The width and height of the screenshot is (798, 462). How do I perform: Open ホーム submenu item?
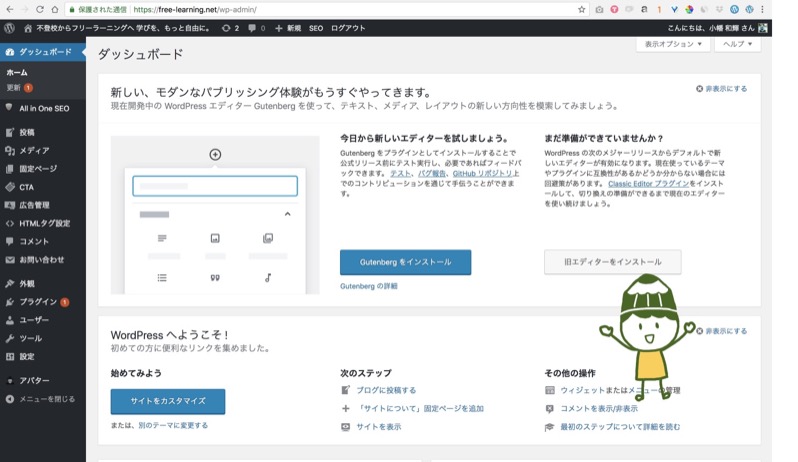tap(17, 72)
